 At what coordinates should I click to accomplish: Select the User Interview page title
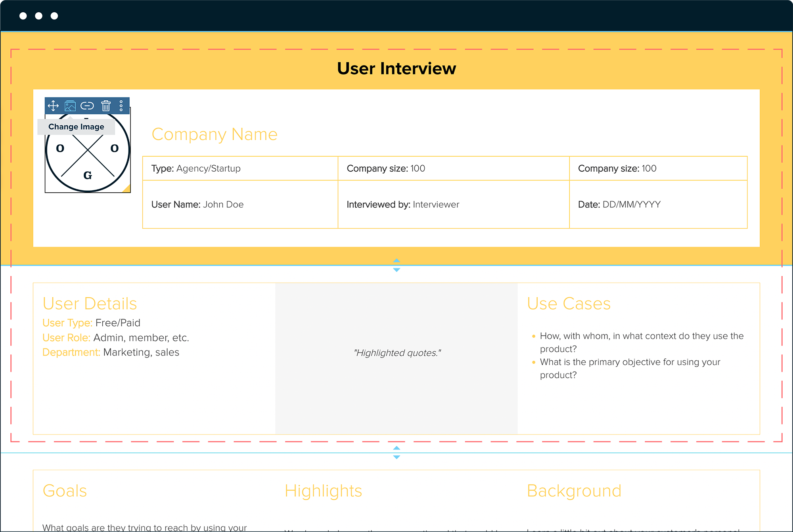pyautogui.click(x=396, y=68)
